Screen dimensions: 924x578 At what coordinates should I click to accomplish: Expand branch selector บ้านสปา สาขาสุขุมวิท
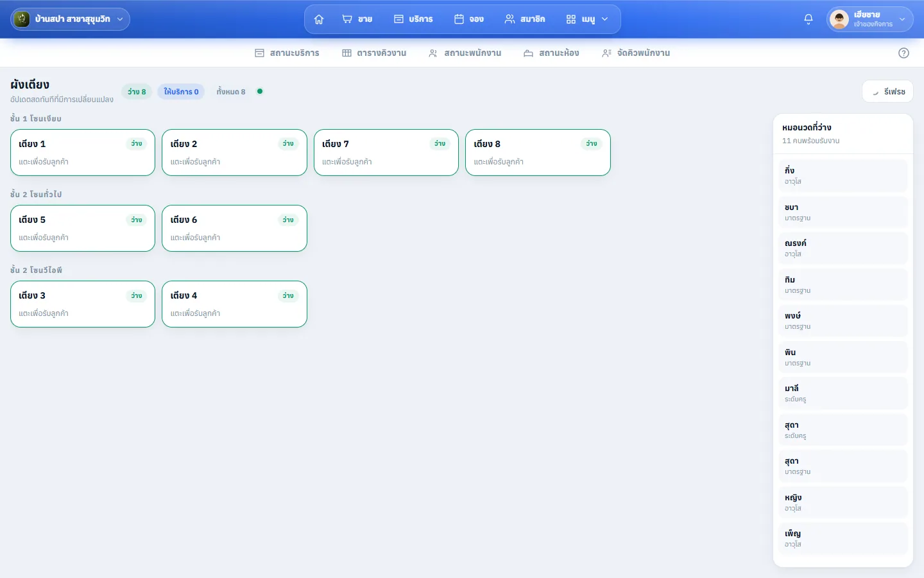pos(70,19)
